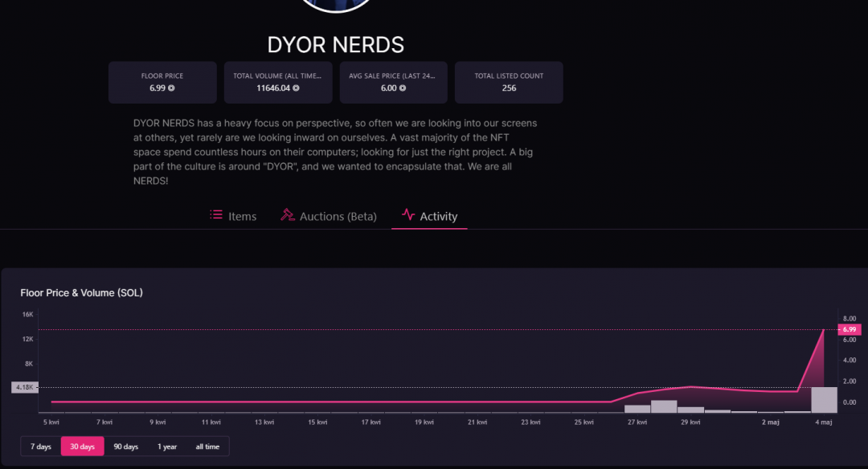The height and width of the screenshot is (469, 868).
Task: Click the DYOR NERDS collection title
Action: 336,44
